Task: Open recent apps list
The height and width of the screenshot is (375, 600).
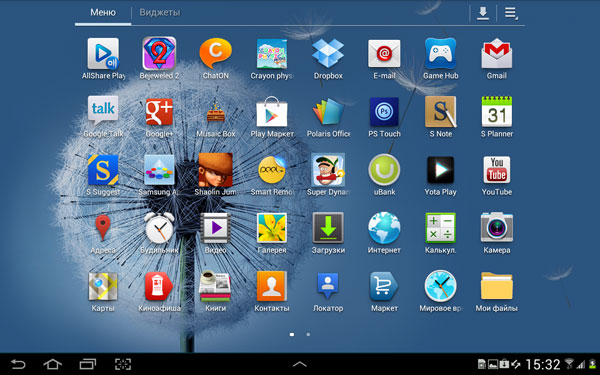Action: tap(87, 364)
